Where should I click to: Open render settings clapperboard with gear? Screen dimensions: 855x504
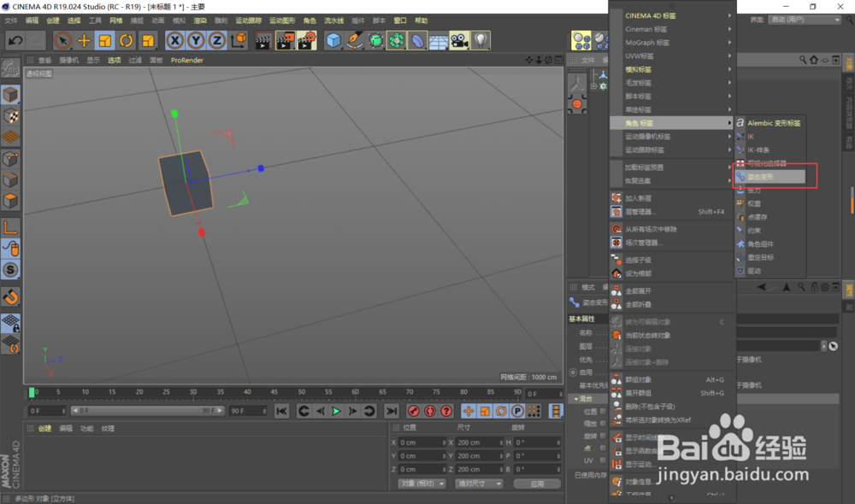tap(306, 40)
